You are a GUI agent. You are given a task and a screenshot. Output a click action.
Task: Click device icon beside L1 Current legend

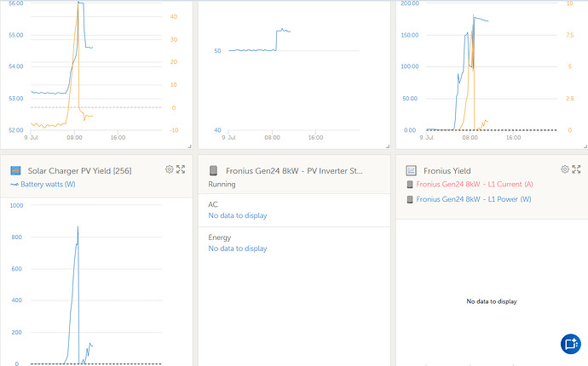click(410, 185)
